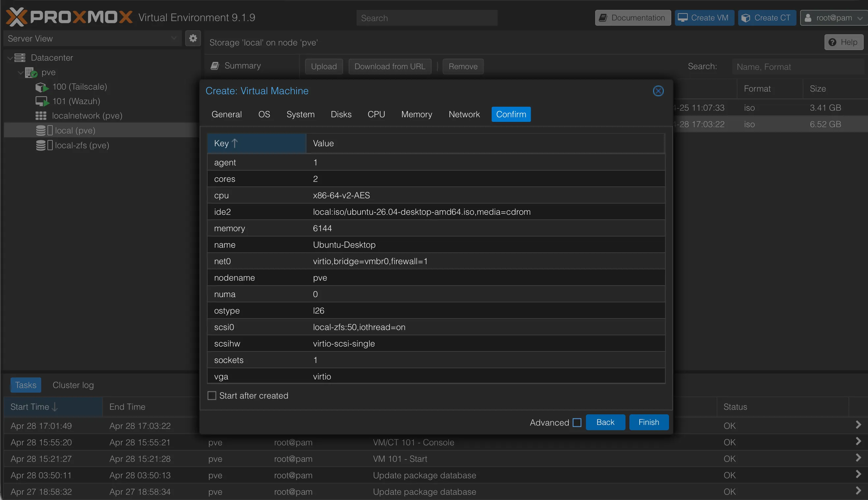Click the localnetwork (pve) grid icon
This screenshot has height=500, width=868.
click(x=41, y=116)
